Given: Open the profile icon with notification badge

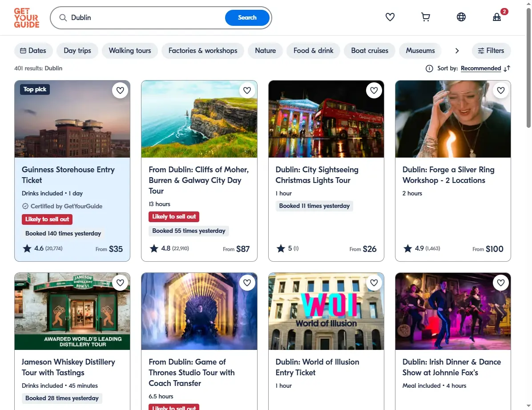Looking at the screenshot, I should pyautogui.click(x=497, y=17).
